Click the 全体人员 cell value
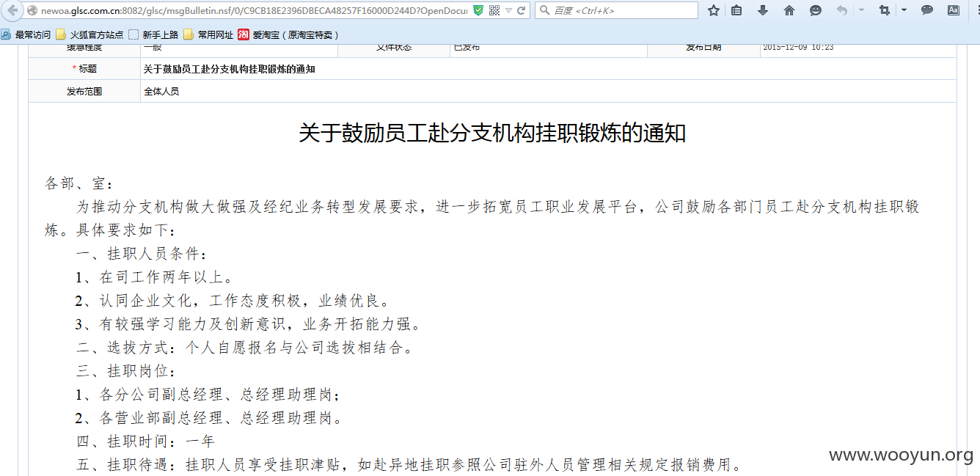 tap(161, 92)
